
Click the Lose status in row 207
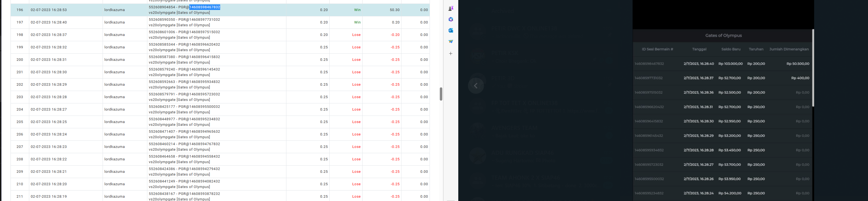click(356, 147)
